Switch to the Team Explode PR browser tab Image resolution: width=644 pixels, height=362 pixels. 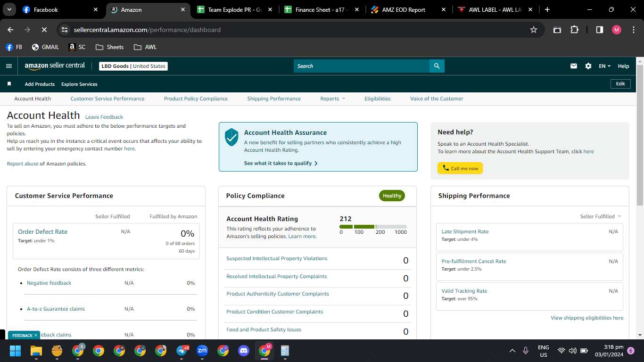234,9
